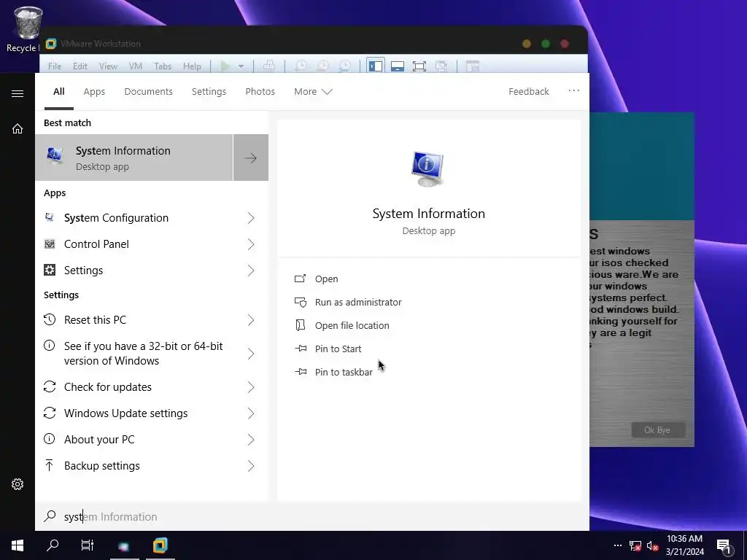Image resolution: width=747 pixels, height=560 pixels.
Task: Open the VMware VM menu
Action: pos(135,66)
